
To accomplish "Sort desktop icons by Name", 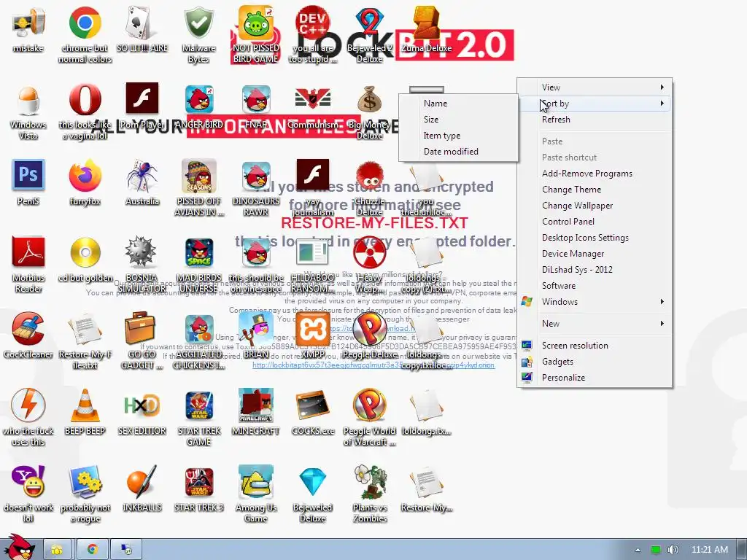I will (x=458, y=104).
